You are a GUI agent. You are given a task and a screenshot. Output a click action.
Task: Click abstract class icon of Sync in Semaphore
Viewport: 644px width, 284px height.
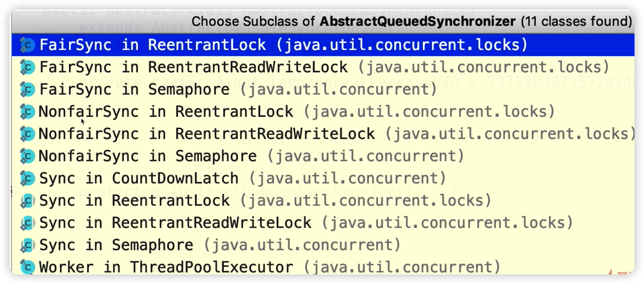pos(27,245)
